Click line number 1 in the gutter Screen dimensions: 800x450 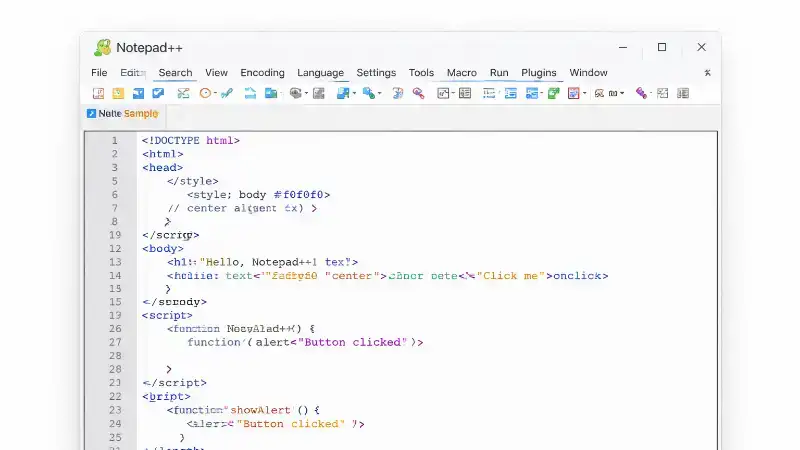115,140
